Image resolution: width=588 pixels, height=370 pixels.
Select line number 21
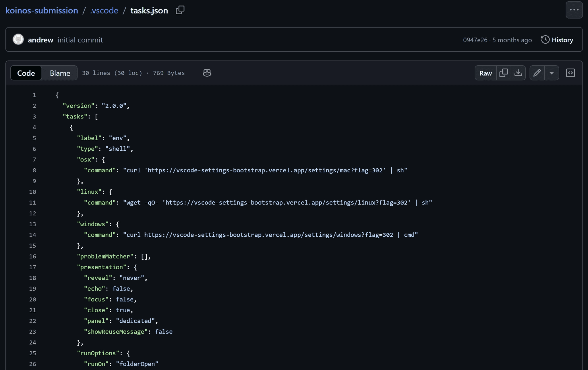(33, 310)
